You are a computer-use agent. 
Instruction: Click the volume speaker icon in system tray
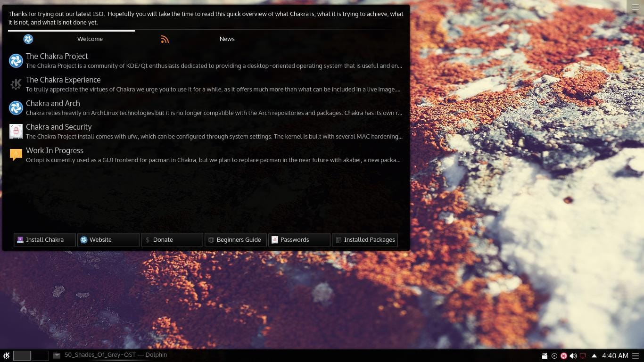click(x=573, y=355)
